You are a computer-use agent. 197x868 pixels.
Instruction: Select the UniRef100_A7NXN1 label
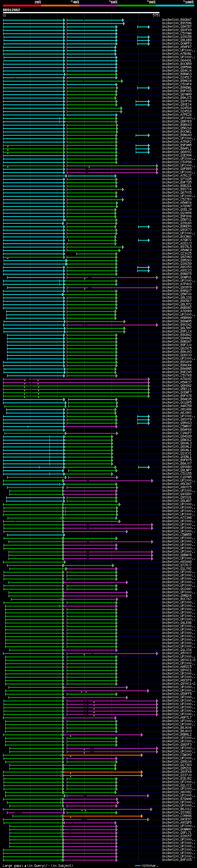click(176, 54)
